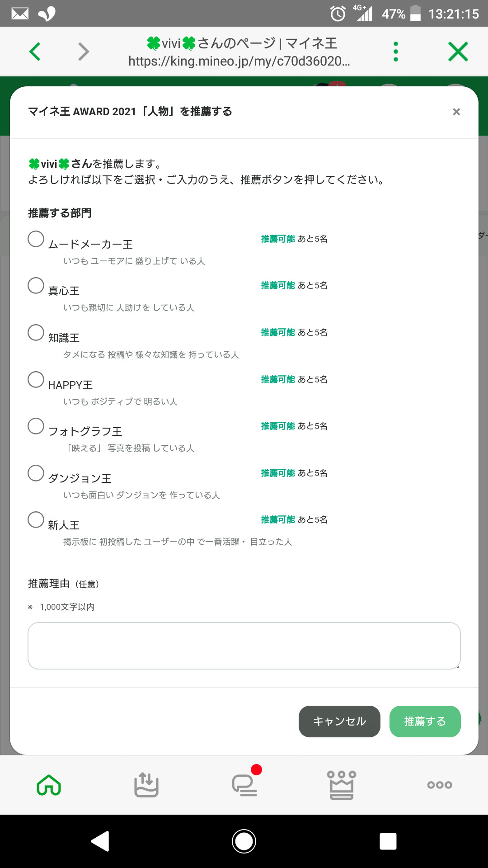Viewport: 488px width, 868px height.
Task: Open the three-dot browser menu
Action: 396,52
